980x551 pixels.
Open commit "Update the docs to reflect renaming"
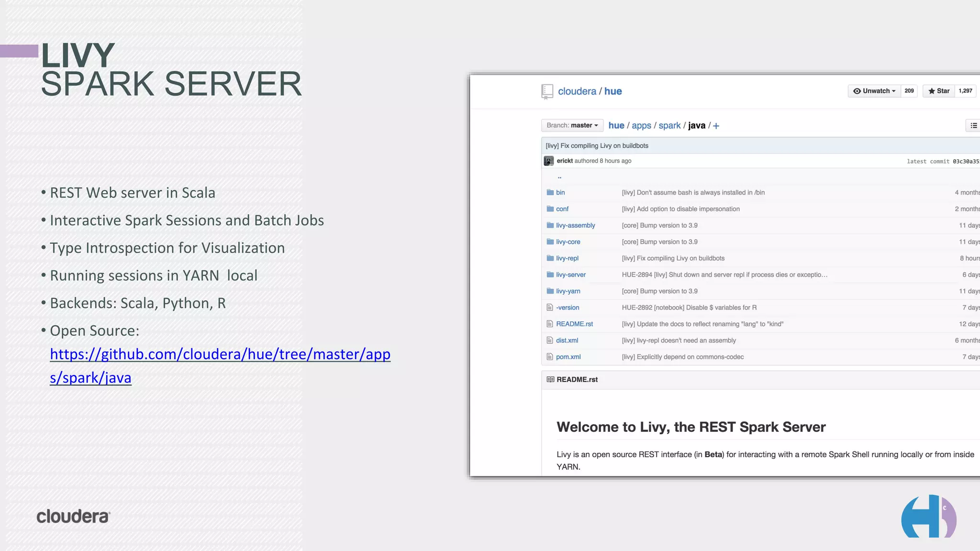pyautogui.click(x=702, y=324)
